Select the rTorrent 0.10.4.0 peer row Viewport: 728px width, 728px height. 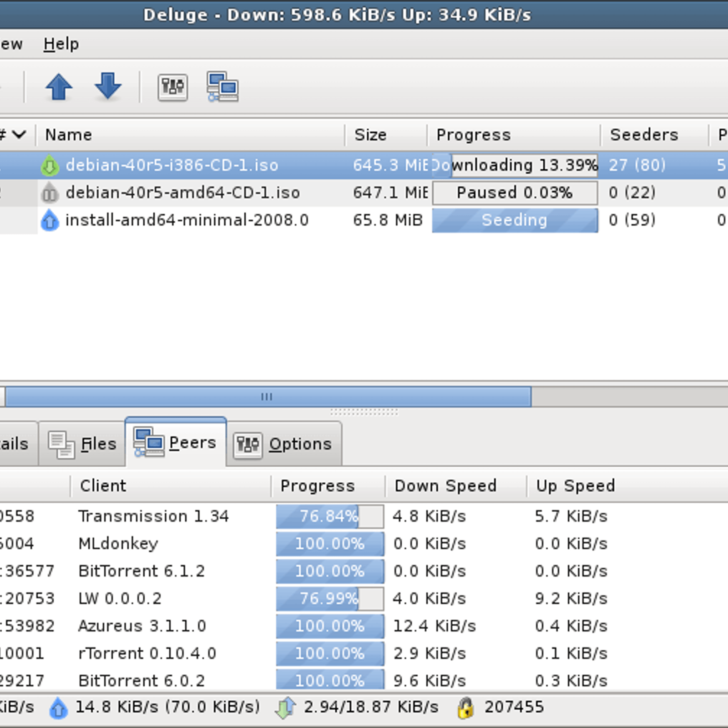(364, 654)
